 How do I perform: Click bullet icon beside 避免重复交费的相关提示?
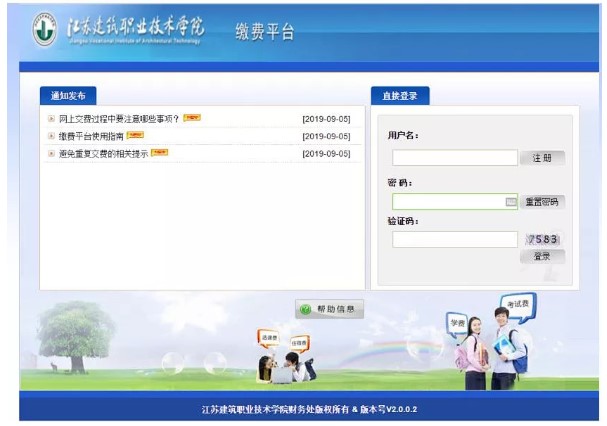point(51,153)
